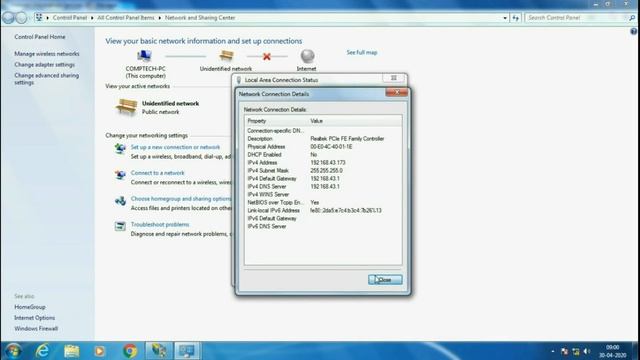
Task: Open Connect to a network link
Action: tap(157, 173)
